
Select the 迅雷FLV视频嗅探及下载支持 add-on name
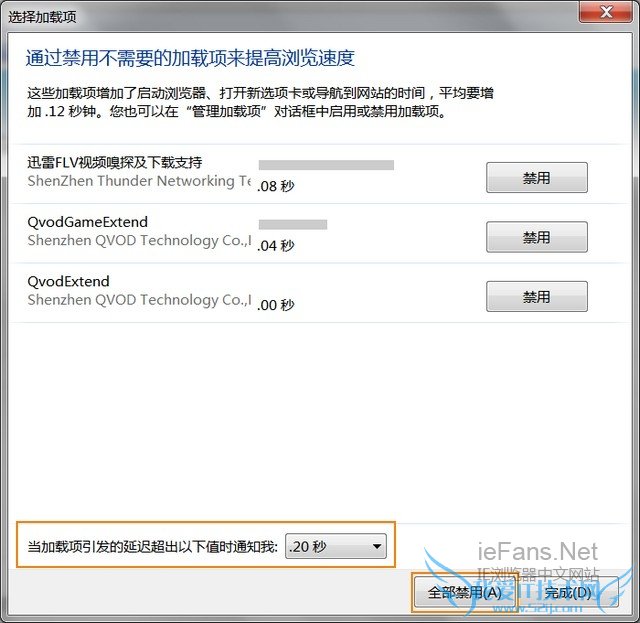coord(115,162)
